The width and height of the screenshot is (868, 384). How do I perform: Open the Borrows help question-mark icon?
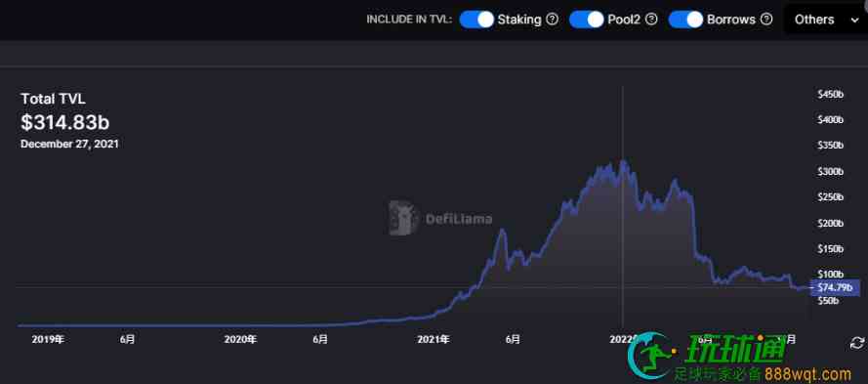tap(766, 20)
